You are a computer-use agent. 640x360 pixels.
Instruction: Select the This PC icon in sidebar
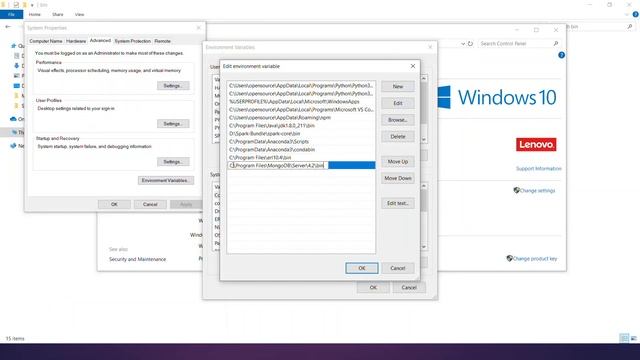point(15,132)
